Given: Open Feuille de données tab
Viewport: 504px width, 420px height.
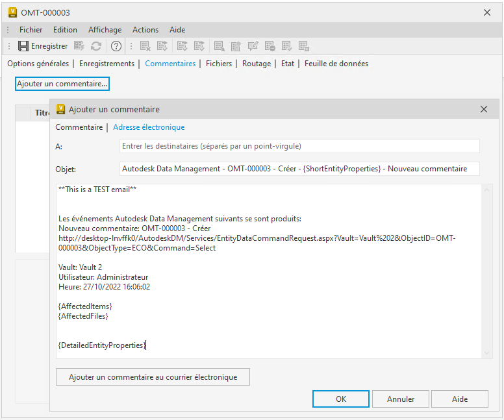Looking at the screenshot, I should click(336, 64).
